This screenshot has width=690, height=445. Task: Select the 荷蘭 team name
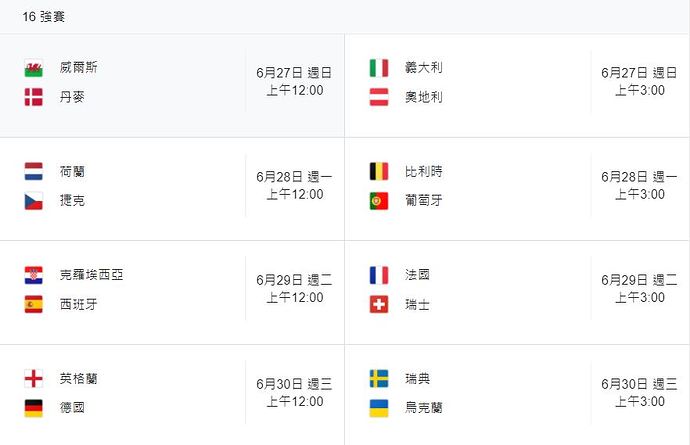(72, 171)
